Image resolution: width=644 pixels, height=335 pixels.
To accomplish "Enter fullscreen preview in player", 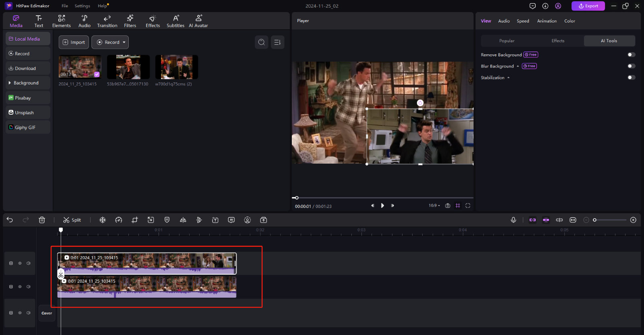I will 468,206.
